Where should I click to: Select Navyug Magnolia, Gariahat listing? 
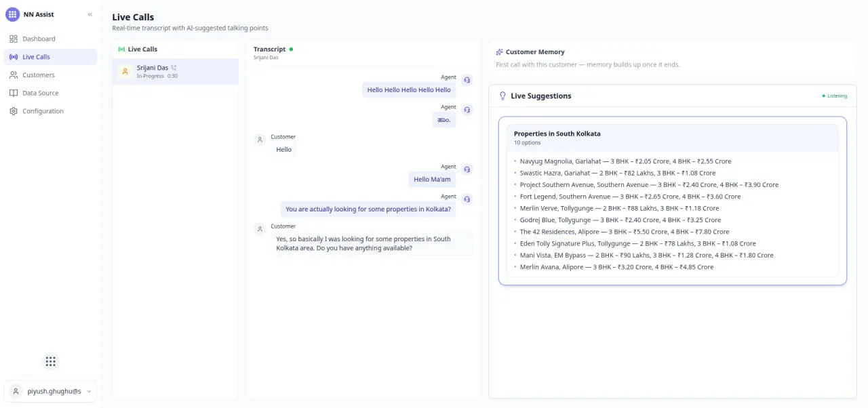pos(625,161)
